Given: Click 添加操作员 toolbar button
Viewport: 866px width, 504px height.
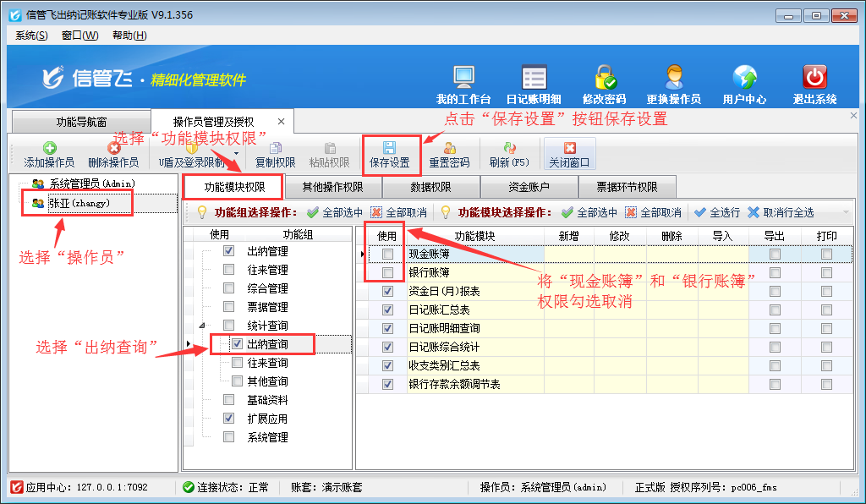Looking at the screenshot, I should [49, 154].
